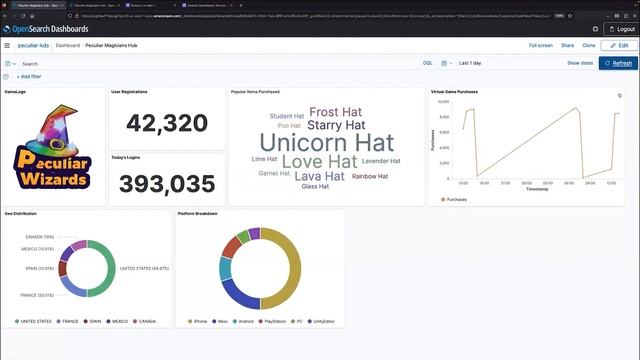
Task: Toggle Xbox legend entry
Action: point(220,322)
